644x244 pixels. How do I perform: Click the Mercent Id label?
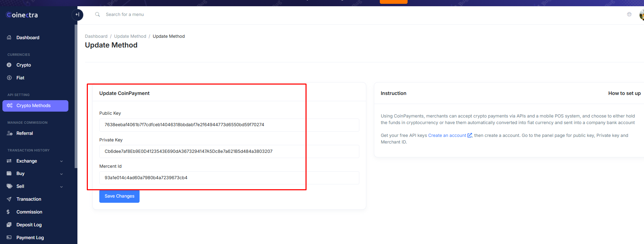(110, 166)
